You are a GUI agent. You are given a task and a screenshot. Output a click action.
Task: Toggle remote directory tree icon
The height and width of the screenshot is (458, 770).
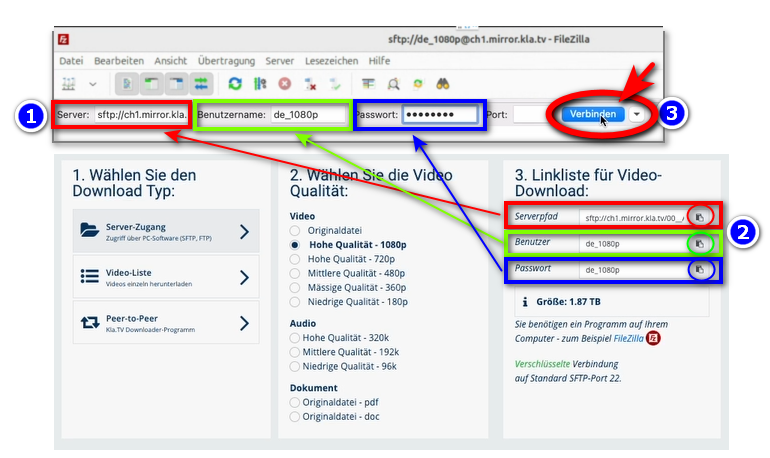click(176, 84)
